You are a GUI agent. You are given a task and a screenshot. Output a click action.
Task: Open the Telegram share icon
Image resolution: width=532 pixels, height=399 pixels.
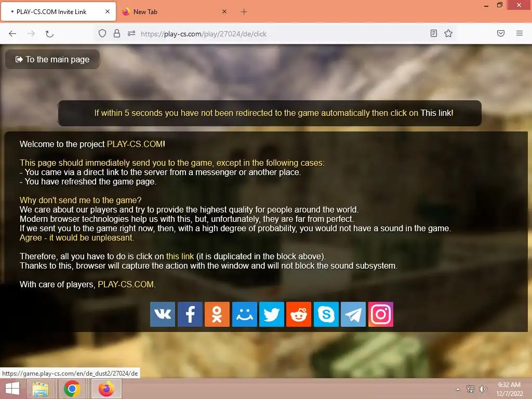coord(353,314)
